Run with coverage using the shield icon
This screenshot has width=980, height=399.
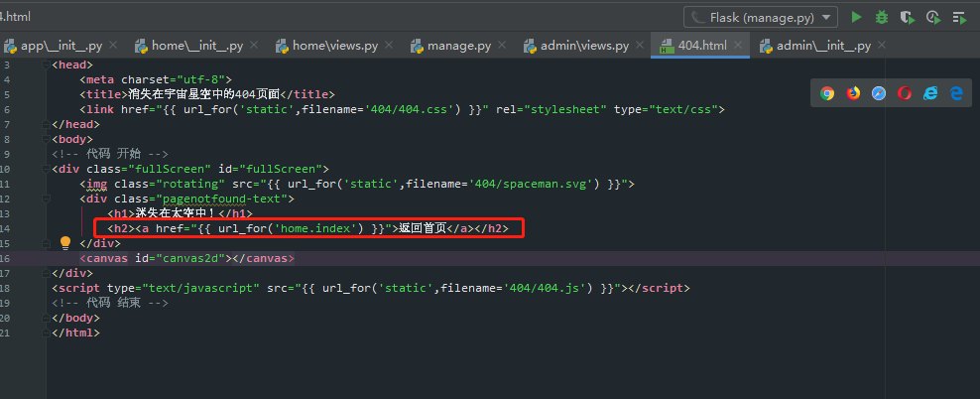pos(907,17)
